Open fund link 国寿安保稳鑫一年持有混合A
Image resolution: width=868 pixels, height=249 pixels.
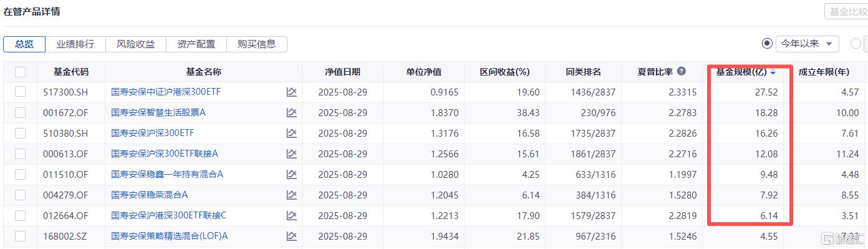click(x=167, y=175)
